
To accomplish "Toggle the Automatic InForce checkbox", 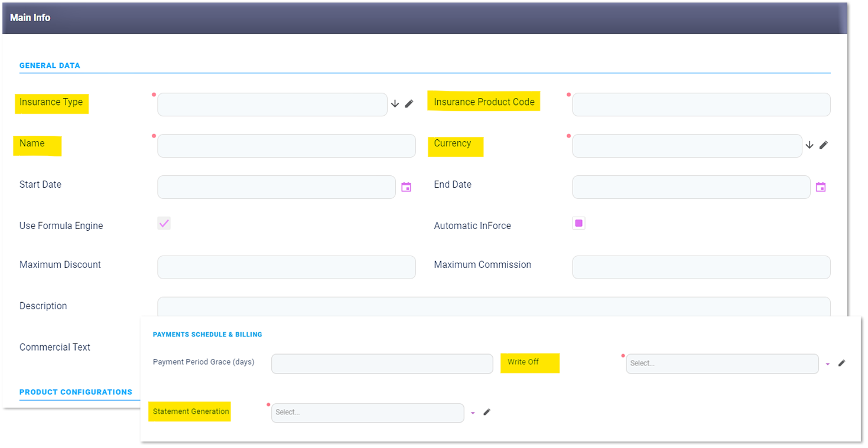I will 578,223.
